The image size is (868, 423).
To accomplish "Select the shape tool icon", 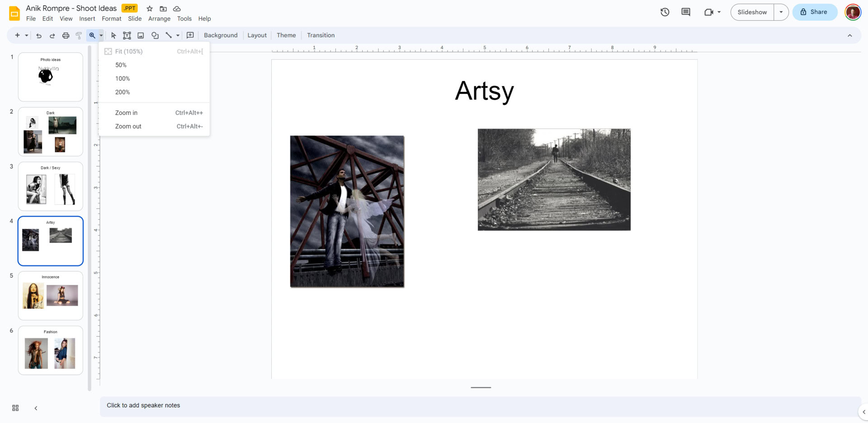I will coord(155,35).
